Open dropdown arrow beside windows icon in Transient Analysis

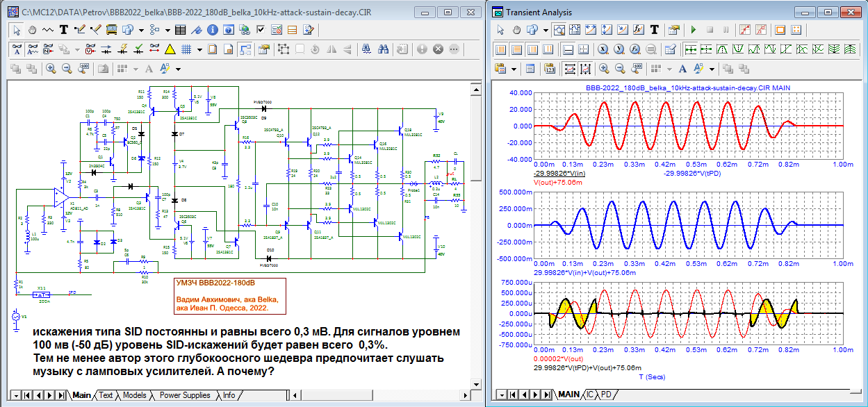coord(546,30)
